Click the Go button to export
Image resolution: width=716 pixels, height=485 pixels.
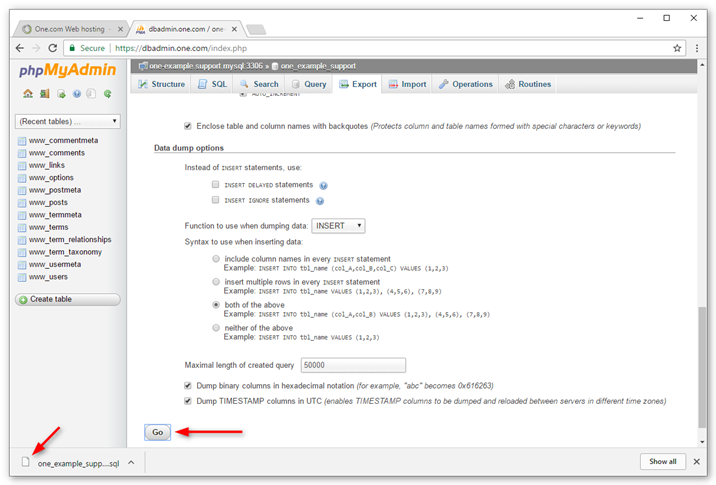pos(158,432)
